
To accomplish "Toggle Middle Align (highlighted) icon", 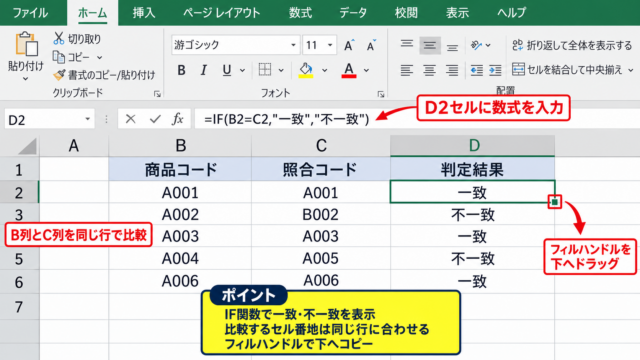I will click(429, 45).
